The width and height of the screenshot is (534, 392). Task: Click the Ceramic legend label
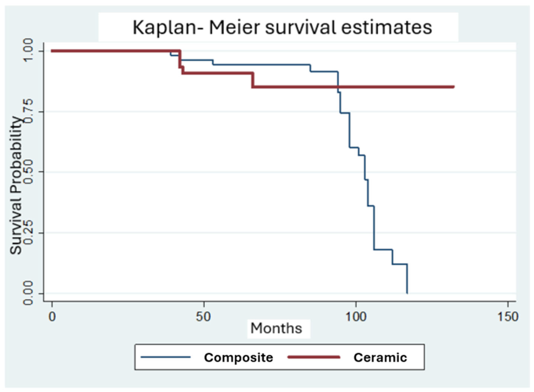[x=380, y=357]
